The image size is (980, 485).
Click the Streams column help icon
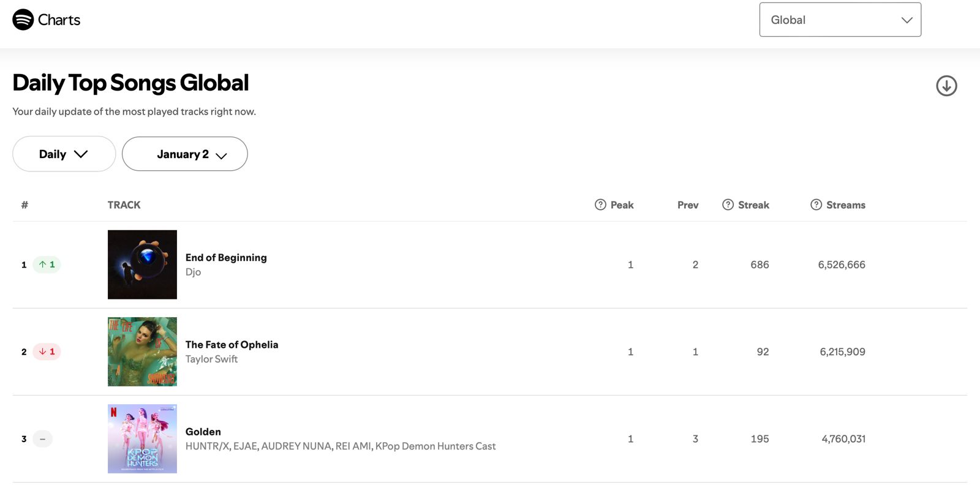[816, 205]
